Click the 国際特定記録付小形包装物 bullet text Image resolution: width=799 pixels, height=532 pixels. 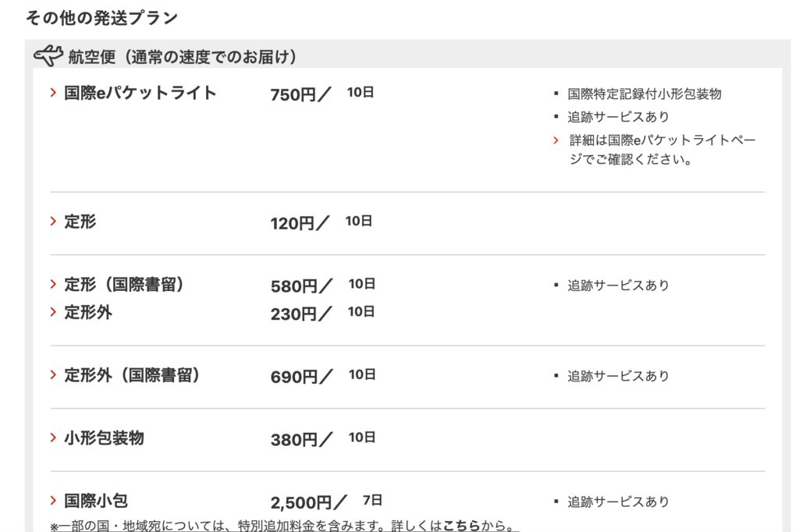[x=645, y=94]
